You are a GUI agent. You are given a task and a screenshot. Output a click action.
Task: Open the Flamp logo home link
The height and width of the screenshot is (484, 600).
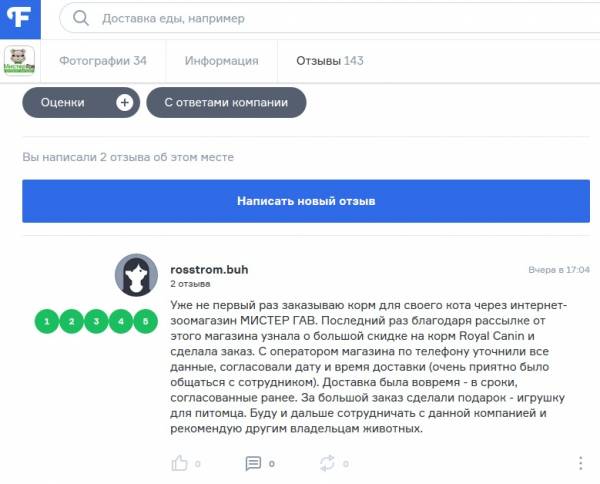(x=20, y=19)
